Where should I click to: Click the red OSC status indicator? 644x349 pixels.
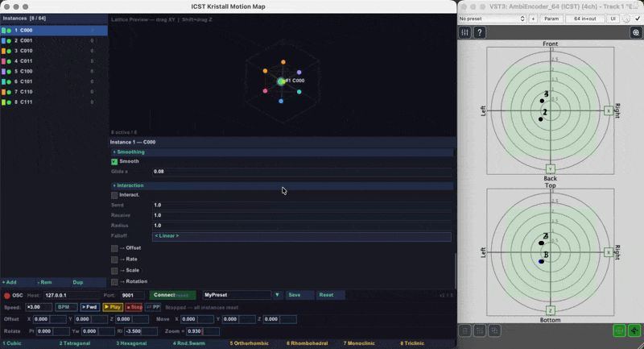coord(7,295)
